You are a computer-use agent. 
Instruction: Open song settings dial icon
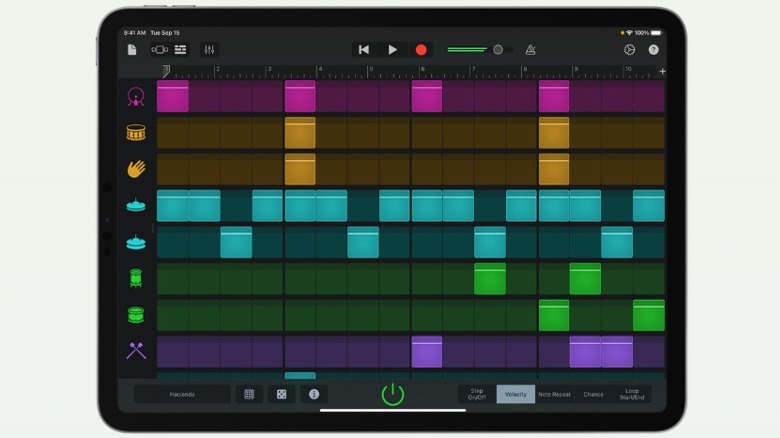pos(629,50)
